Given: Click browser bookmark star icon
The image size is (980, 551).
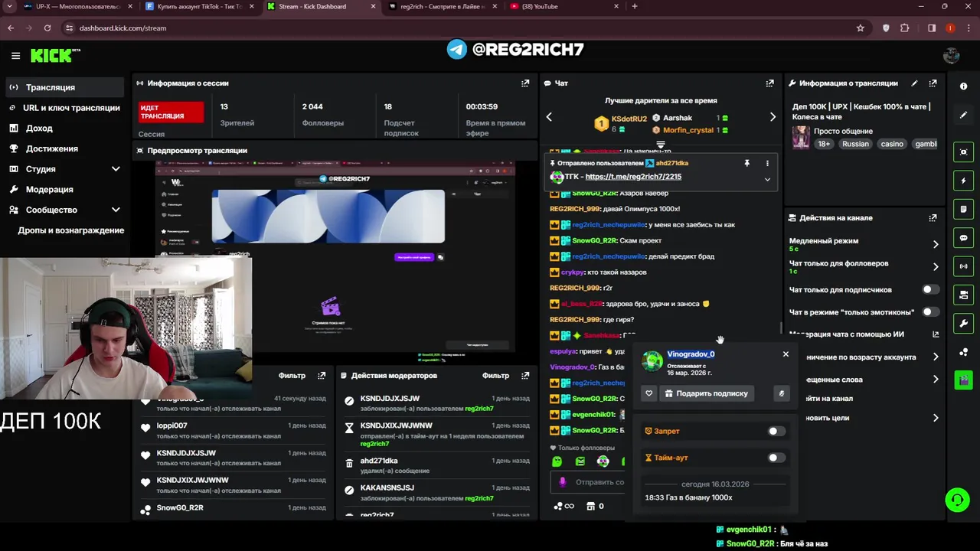Looking at the screenshot, I should (861, 28).
